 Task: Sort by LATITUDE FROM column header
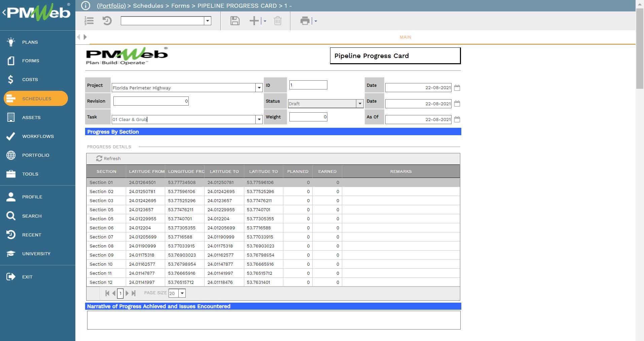pyautogui.click(x=146, y=172)
